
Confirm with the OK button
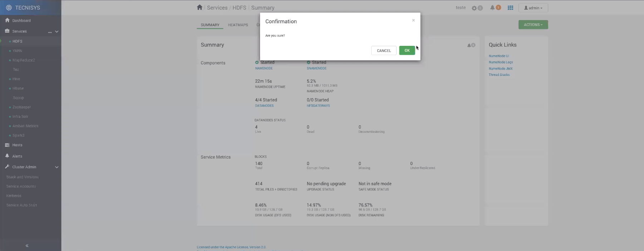(x=407, y=50)
